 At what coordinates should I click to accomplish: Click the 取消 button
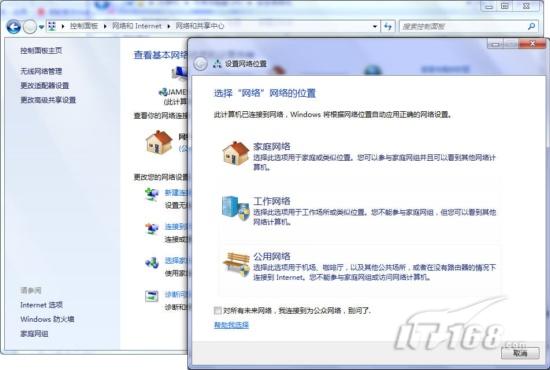(520, 353)
